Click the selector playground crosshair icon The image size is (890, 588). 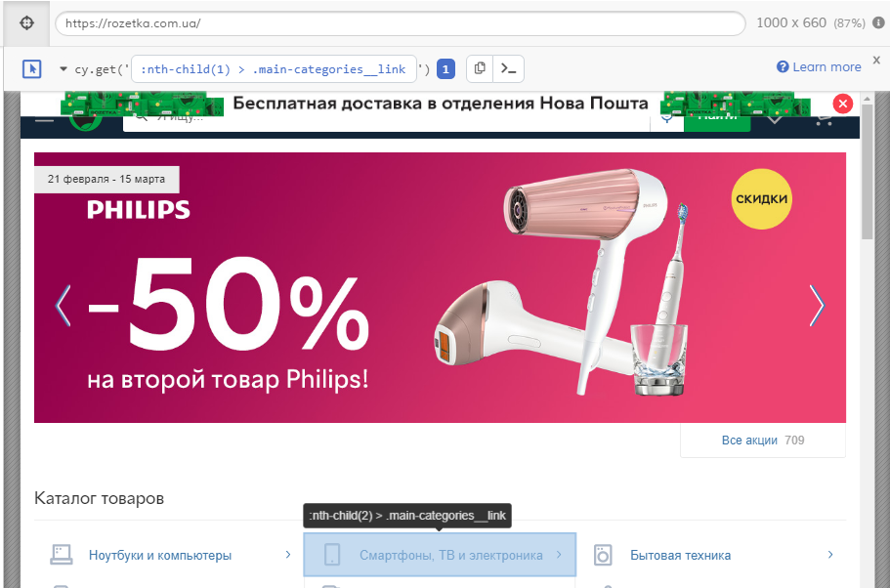coord(26,23)
